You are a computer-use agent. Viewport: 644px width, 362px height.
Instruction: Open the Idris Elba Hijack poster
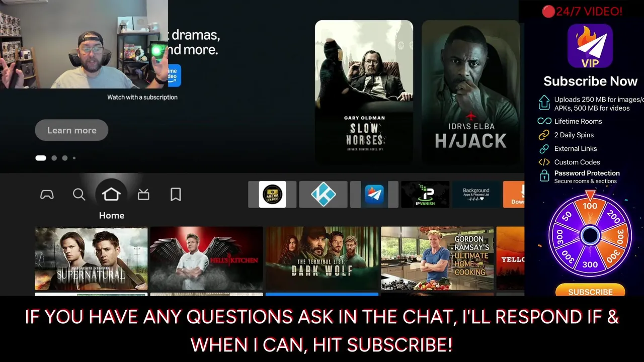[470, 92]
